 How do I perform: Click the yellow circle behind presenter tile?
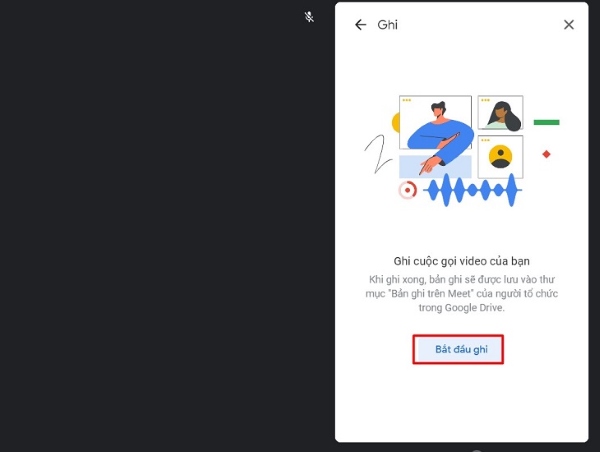click(396, 122)
